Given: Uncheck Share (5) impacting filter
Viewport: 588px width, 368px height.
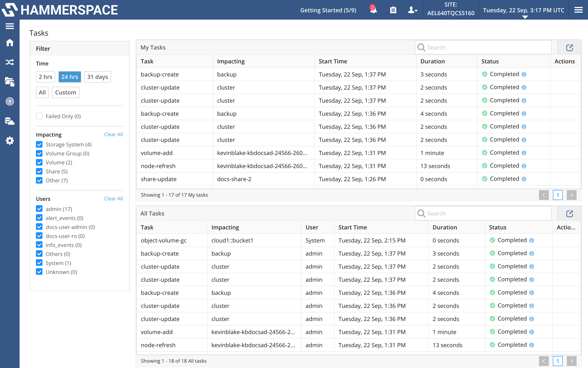Looking at the screenshot, I should pyautogui.click(x=39, y=171).
